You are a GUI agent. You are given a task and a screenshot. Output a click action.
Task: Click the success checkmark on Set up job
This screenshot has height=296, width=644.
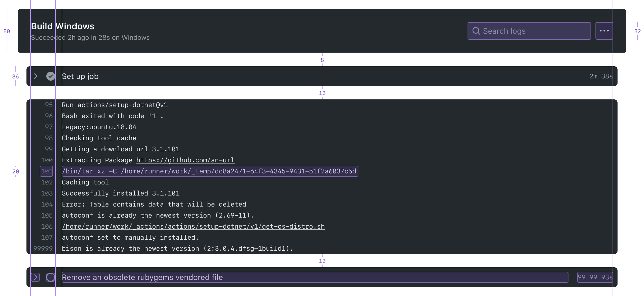coord(50,76)
